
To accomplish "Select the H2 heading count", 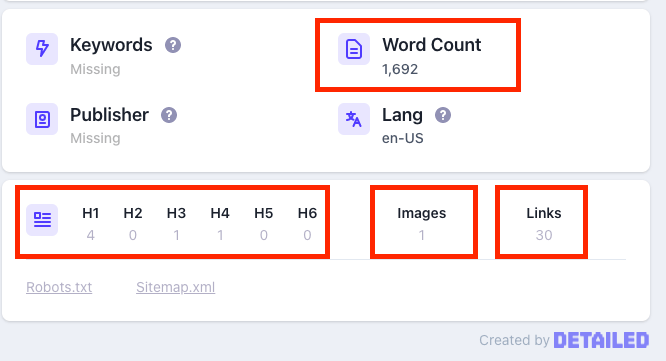I will coord(133,223).
